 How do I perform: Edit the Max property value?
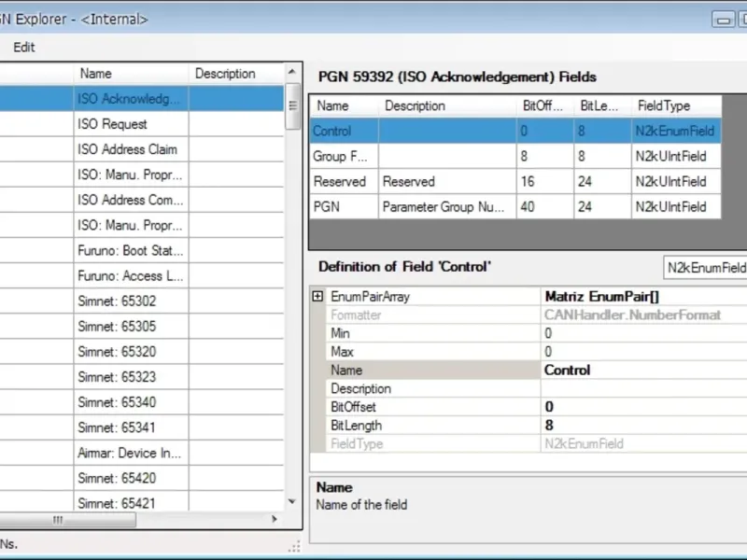(643, 352)
